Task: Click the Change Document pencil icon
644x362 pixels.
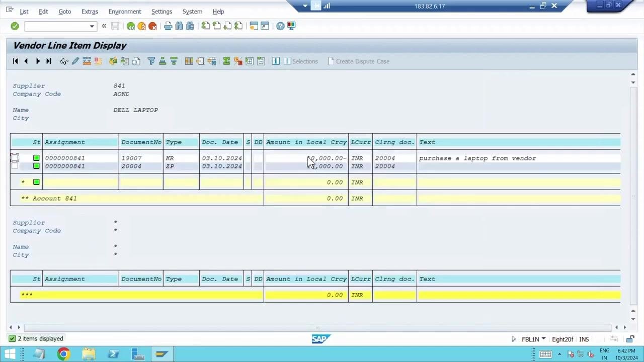Action: tap(75, 61)
